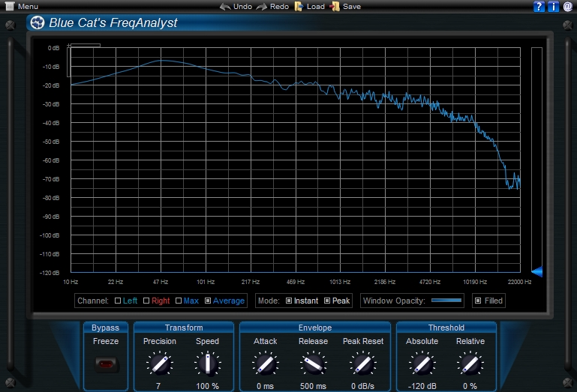Open the Menu text label
This screenshot has width=577, height=392.
coord(28,7)
